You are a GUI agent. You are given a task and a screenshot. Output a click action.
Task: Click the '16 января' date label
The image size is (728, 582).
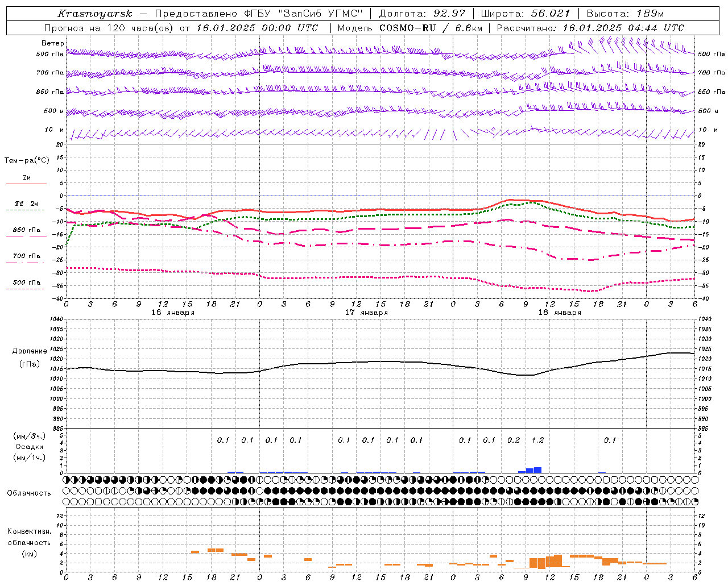(173, 313)
